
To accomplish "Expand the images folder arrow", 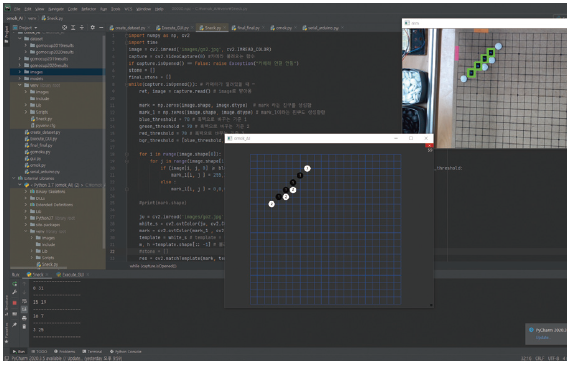I will click(x=20, y=72).
